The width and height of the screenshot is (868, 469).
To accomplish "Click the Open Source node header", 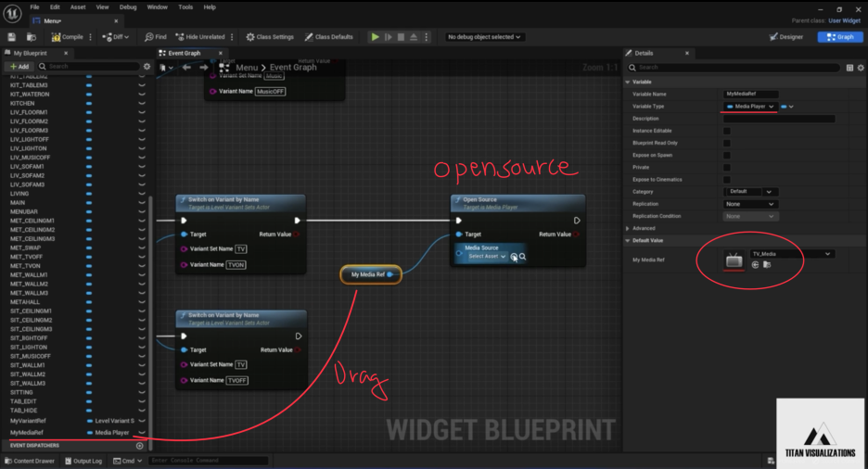I will tap(517, 203).
